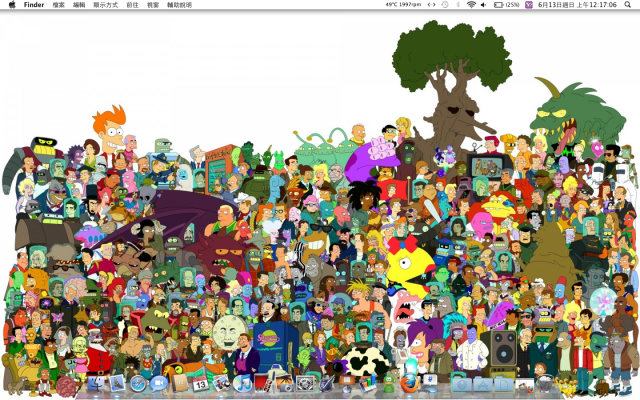Click the date and time display

coord(577,5)
